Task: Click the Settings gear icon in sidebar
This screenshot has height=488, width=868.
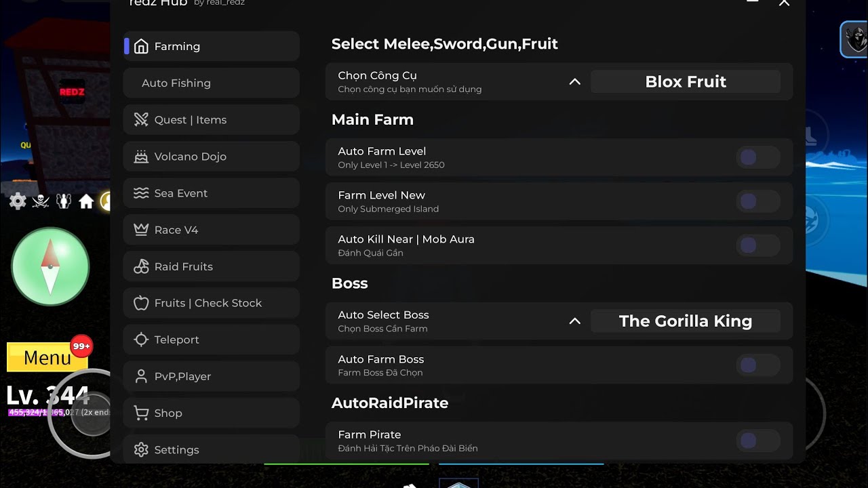Action: (141, 449)
